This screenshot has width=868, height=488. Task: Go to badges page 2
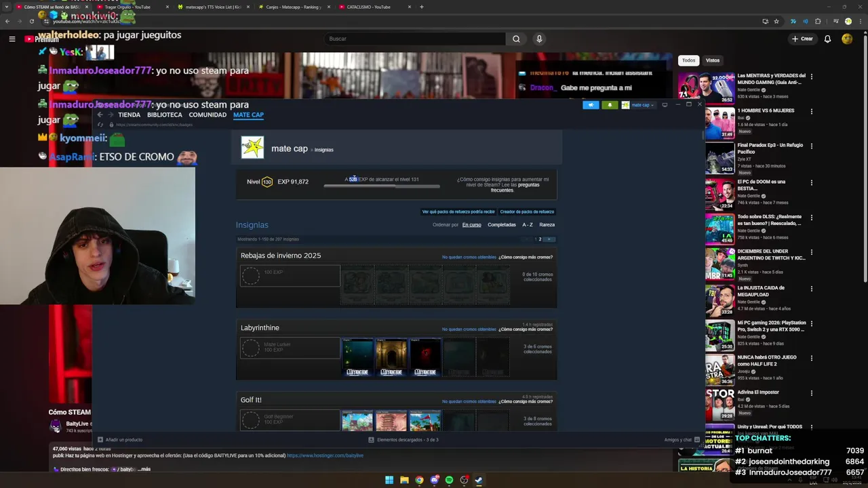tap(540, 239)
